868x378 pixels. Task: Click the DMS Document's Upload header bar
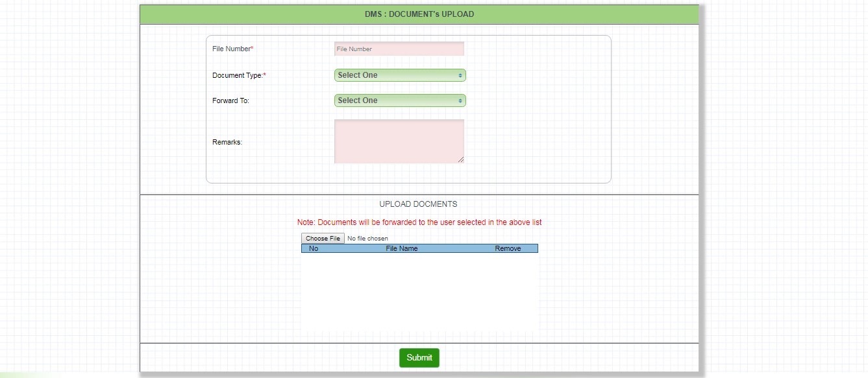(x=419, y=14)
